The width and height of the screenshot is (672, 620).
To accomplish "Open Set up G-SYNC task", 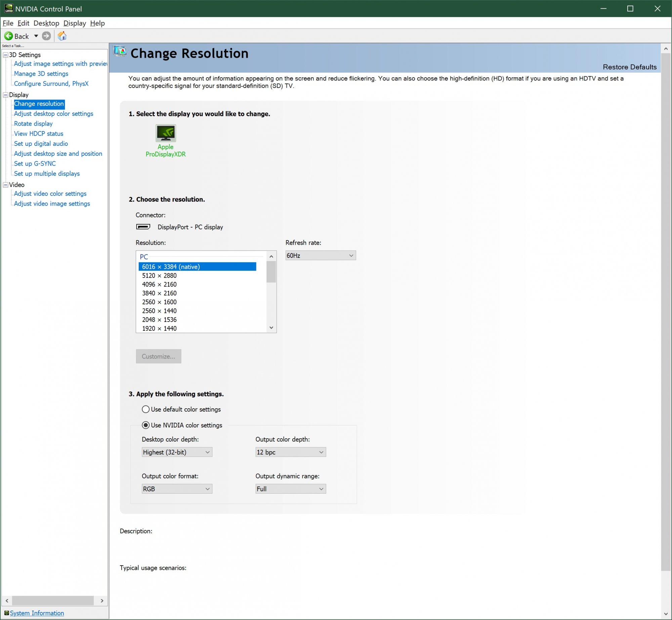I will [x=35, y=164].
